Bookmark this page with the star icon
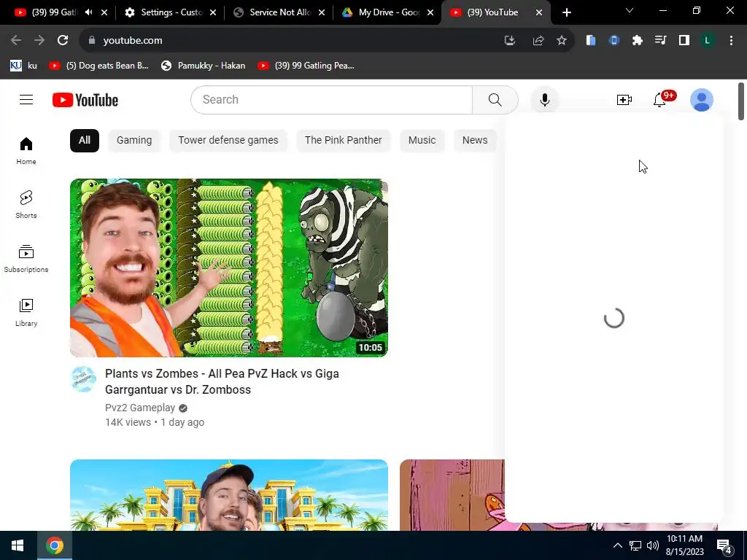This screenshot has height=560, width=747. [x=562, y=41]
